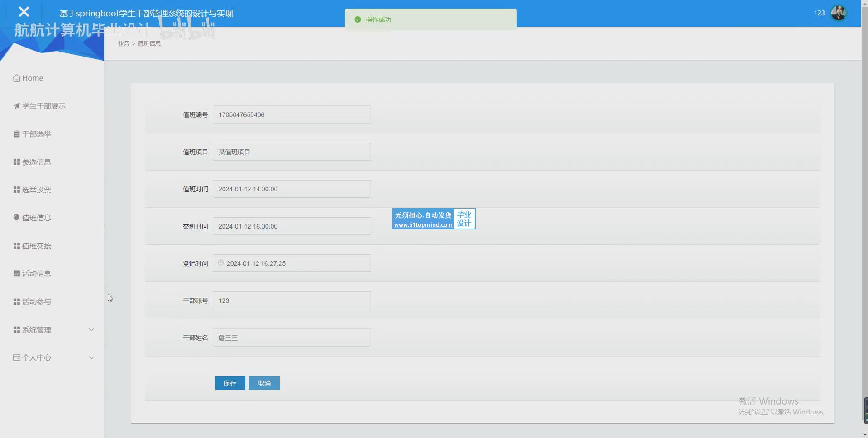The height and width of the screenshot is (438, 868).
Task: Save the form with 保存 button
Action: coord(230,383)
